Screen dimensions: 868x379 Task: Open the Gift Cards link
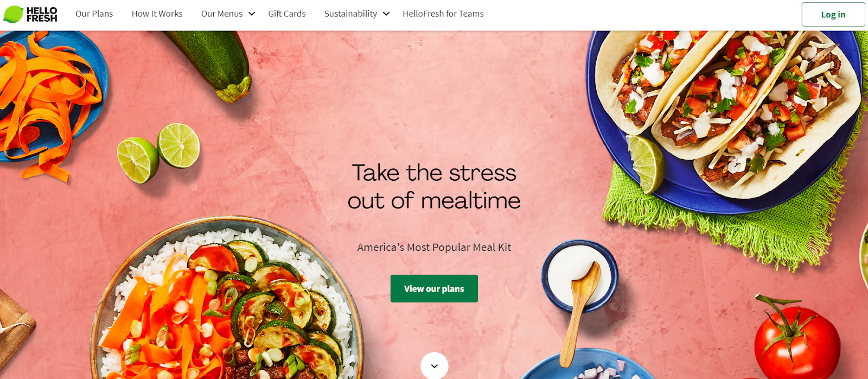[x=287, y=14]
